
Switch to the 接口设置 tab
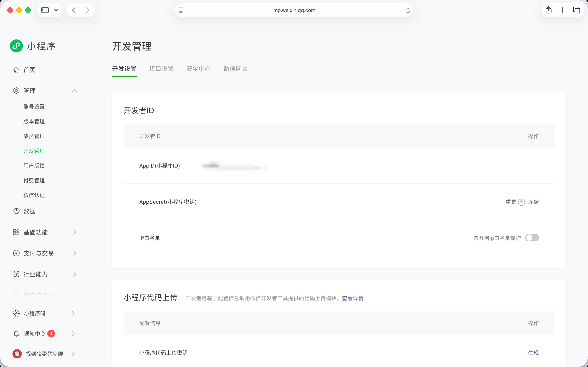click(161, 69)
